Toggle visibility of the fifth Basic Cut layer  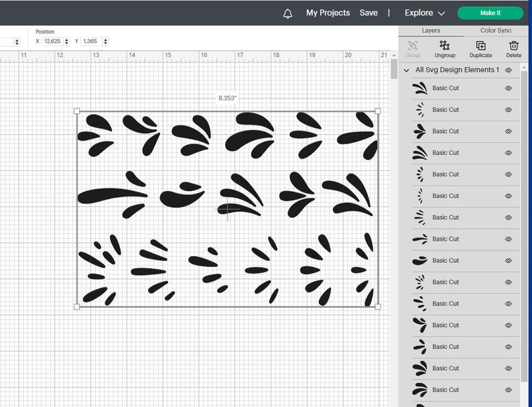tap(509, 174)
